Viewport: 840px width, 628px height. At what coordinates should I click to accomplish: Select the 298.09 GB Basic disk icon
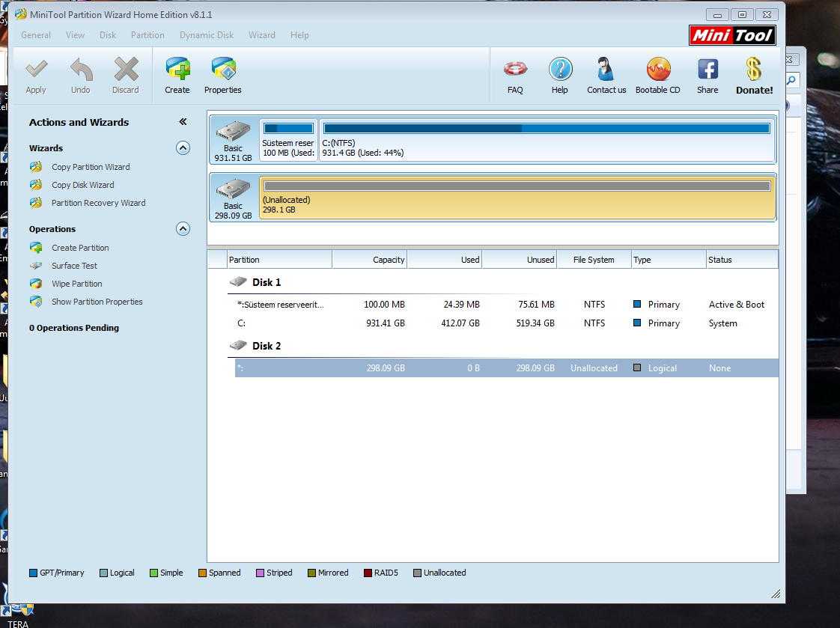pyautogui.click(x=233, y=189)
